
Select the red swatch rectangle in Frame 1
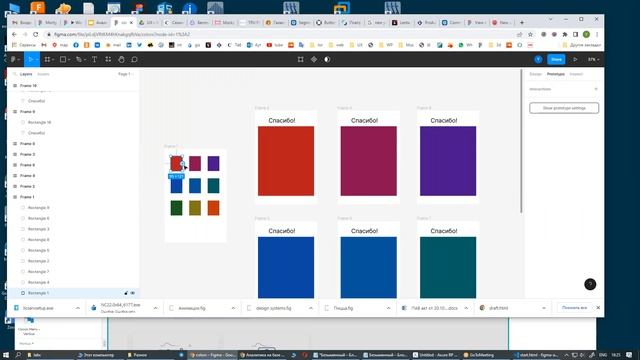coord(176,164)
